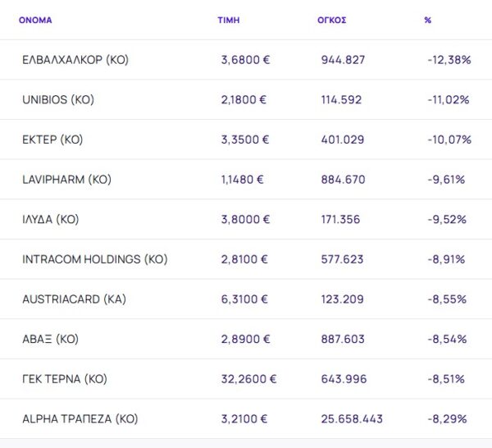
Task: Open ΙΛΥΔΑ (ΚΟ) stock details
Action: (51, 219)
